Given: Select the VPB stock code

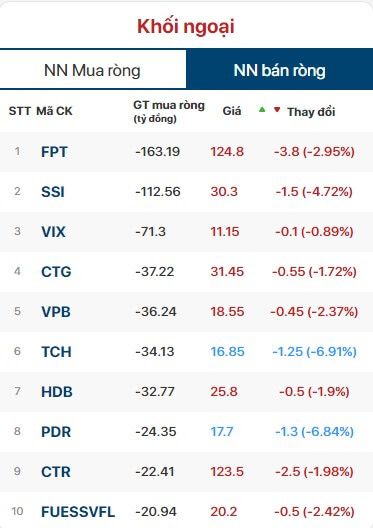Looking at the screenshot, I should pyautogui.click(x=56, y=312).
